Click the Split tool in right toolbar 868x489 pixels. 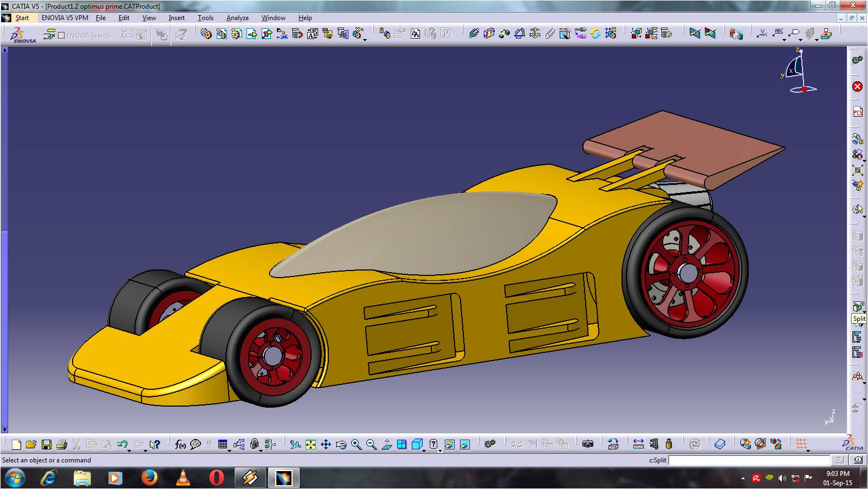pos(857,307)
